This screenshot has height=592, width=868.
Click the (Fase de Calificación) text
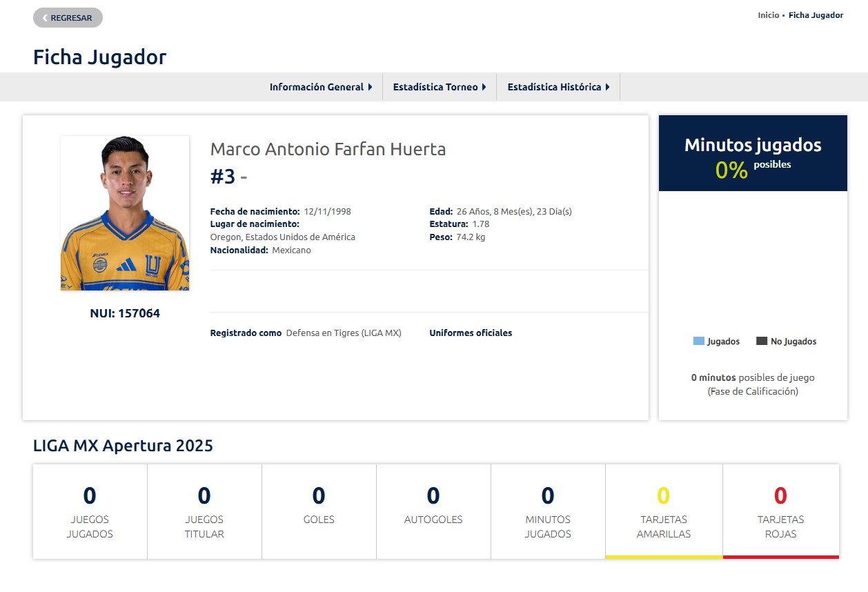click(x=753, y=392)
